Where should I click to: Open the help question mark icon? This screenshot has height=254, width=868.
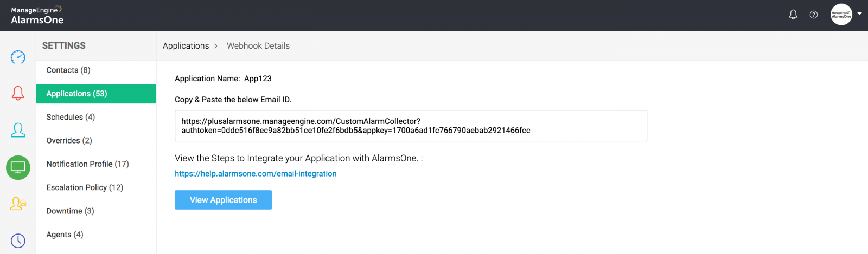814,15
